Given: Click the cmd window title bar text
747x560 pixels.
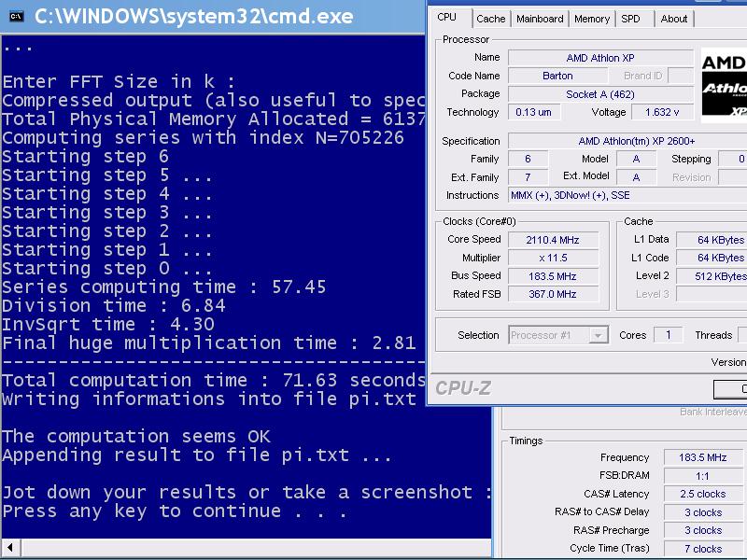Looking at the screenshot, I should click(x=193, y=17).
